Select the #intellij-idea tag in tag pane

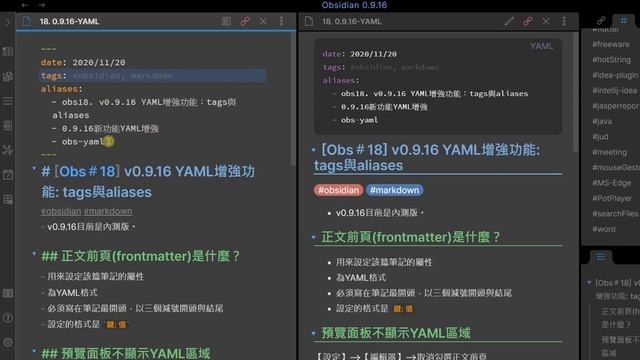point(615,91)
